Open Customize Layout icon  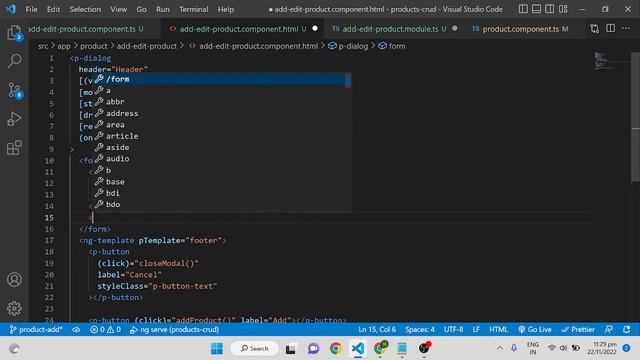[x=563, y=9]
